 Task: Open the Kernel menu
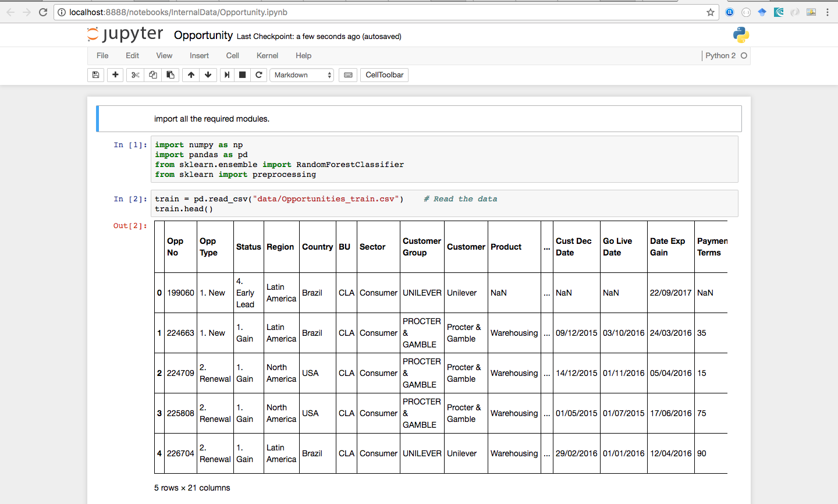tap(267, 56)
